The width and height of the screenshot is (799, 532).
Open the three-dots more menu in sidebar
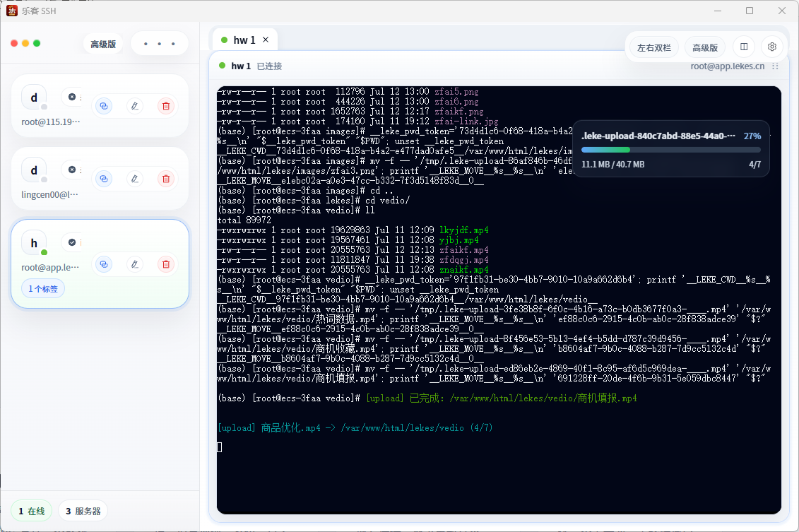pos(160,44)
